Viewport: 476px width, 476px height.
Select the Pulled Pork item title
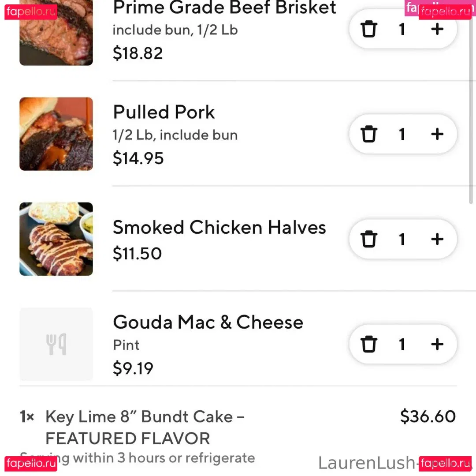tap(164, 112)
